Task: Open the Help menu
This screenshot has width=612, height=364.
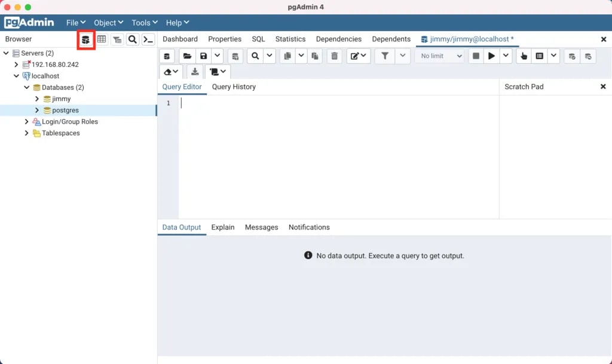Action: pyautogui.click(x=178, y=23)
